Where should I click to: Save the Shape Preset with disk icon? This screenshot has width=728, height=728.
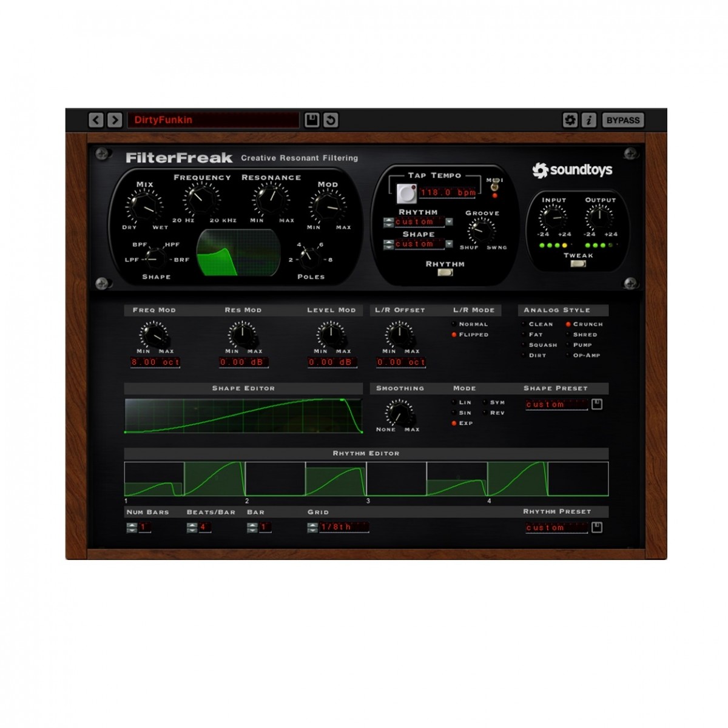coord(597,404)
